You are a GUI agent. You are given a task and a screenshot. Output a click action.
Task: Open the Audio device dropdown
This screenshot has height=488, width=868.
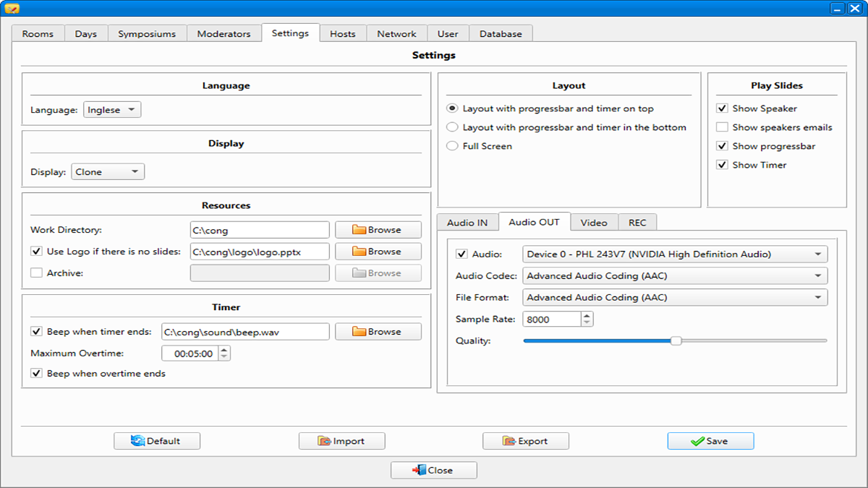(676, 254)
